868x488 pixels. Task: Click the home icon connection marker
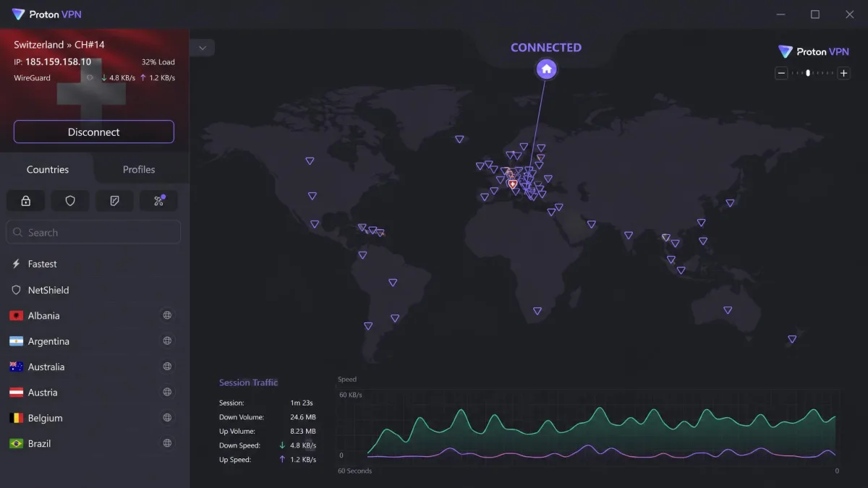tap(547, 69)
